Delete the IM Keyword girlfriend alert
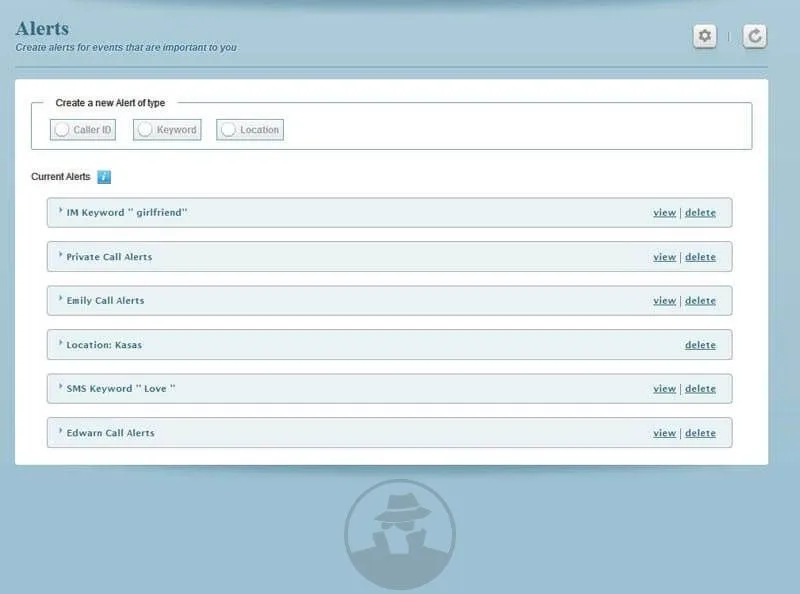This screenshot has height=594, width=800. click(700, 213)
